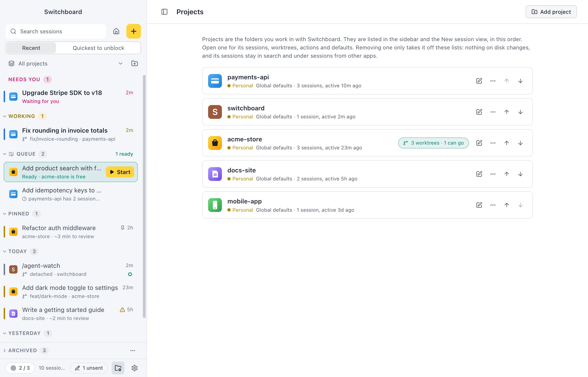Switch to Quickest to unblock tab

[98, 48]
